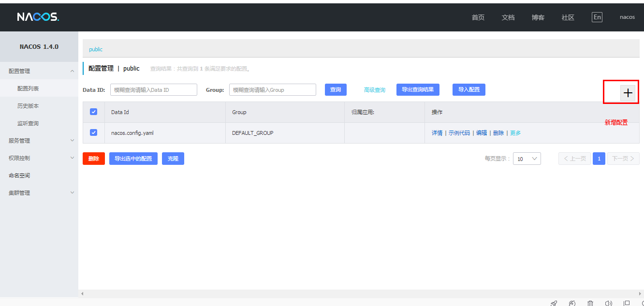This screenshot has height=306, width=644.
Task: Click the 上一页 previous page button
Action: [x=574, y=159]
